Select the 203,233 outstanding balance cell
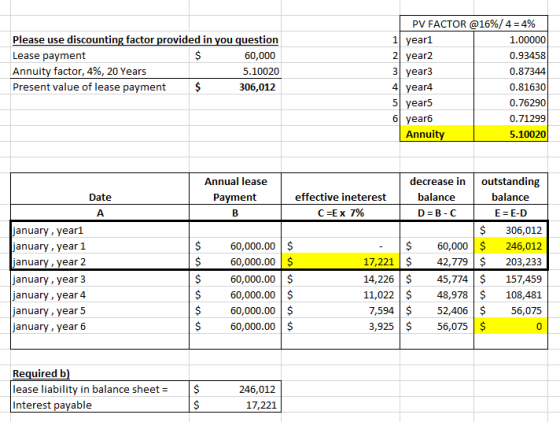The width and height of the screenshot is (560, 422). [x=511, y=262]
